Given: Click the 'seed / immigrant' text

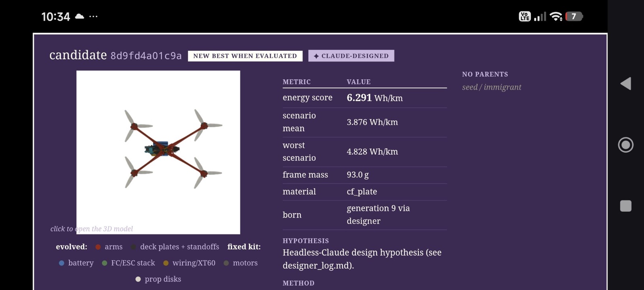Looking at the screenshot, I should tap(491, 87).
